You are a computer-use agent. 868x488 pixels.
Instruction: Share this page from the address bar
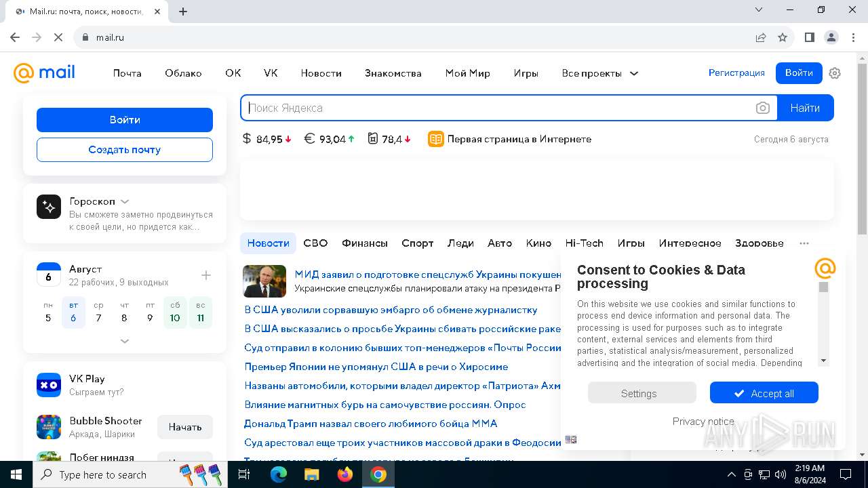[x=761, y=37]
